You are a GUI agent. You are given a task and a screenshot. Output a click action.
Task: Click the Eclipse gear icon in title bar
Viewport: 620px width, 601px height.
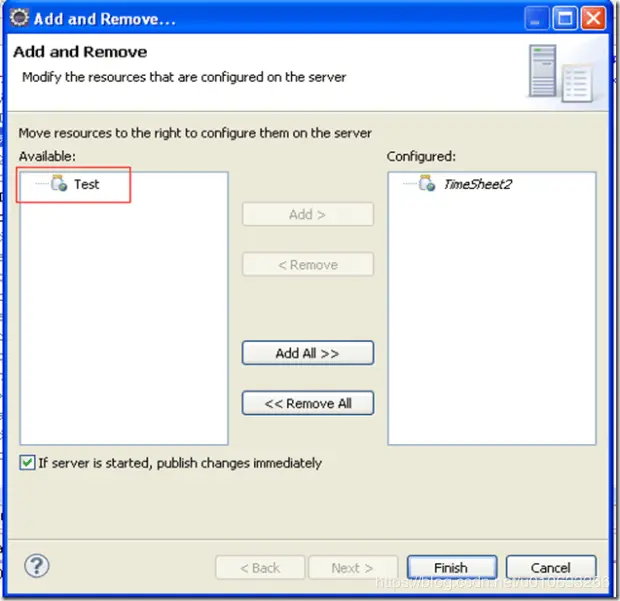point(19,18)
